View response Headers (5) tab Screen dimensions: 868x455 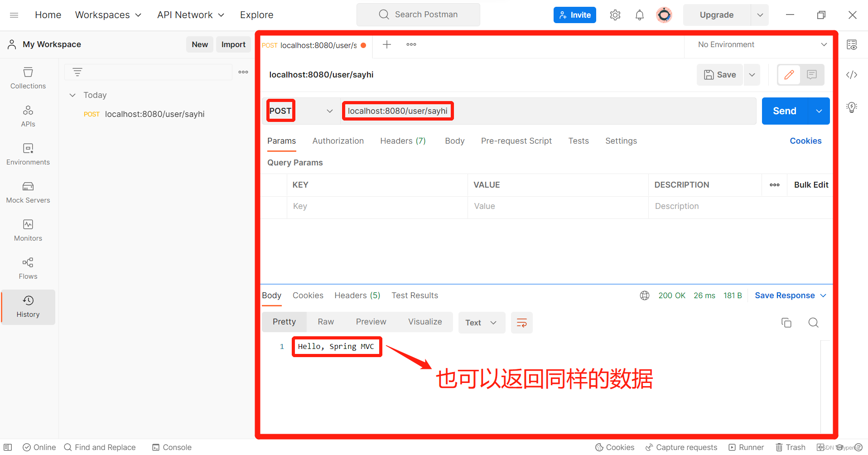point(357,295)
